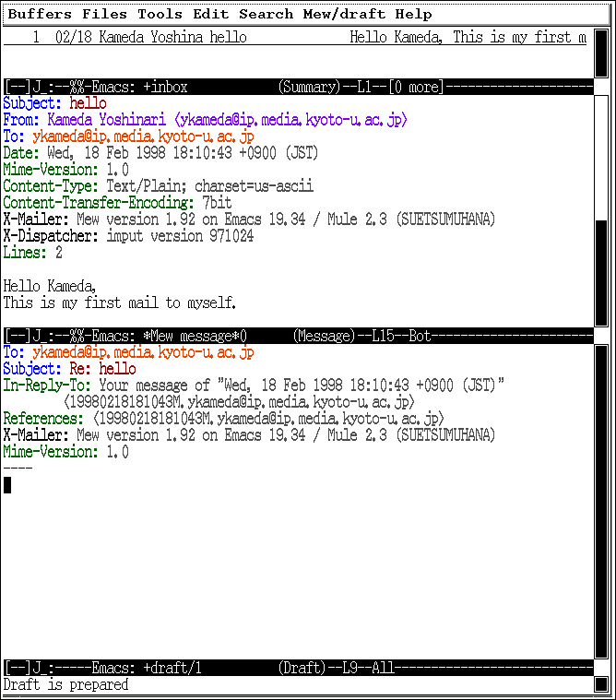This screenshot has width=616, height=700.
Task: Open the Mew/draft menu
Action: point(344,14)
